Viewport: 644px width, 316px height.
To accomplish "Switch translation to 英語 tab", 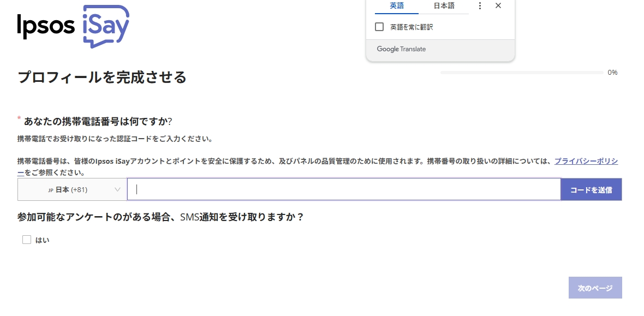I will click(x=397, y=6).
